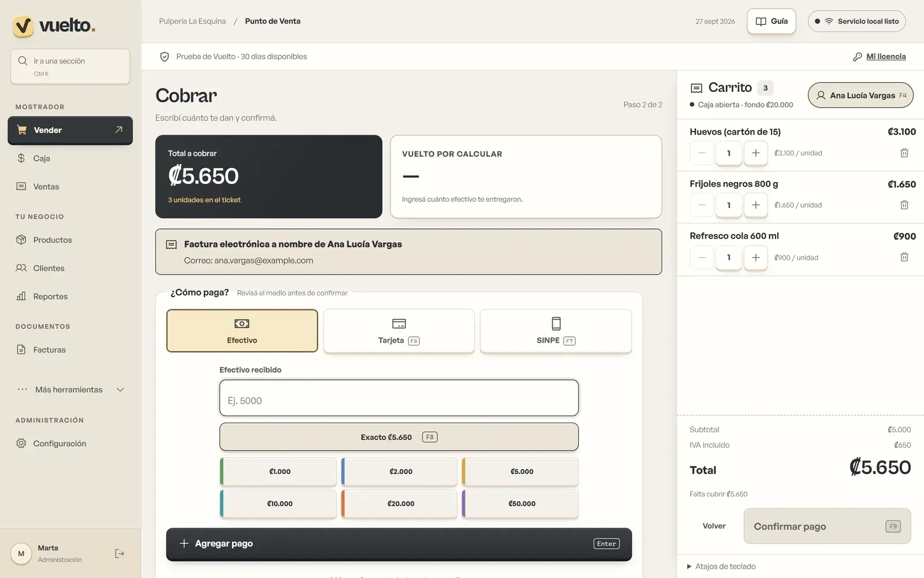Switch payment method to SINPE

(x=556, y=331)
